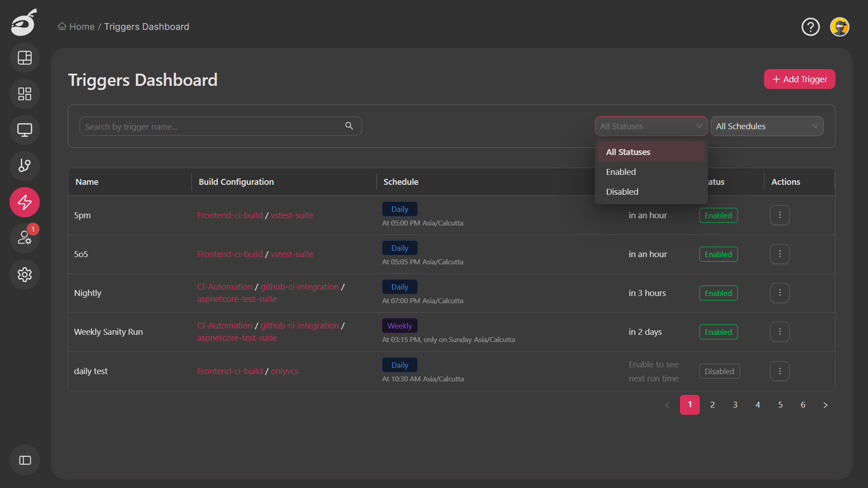This screenshot has height=488, width=868.
Task: Open Settings gear icon in sidebar
Action: click(x=24, y=274)
